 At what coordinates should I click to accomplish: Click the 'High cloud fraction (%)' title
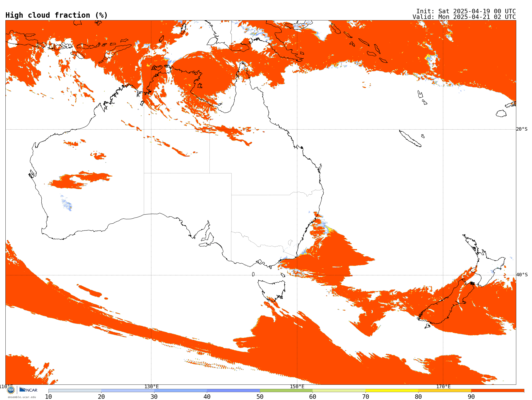pyautogui.click(x=57, y=15)
